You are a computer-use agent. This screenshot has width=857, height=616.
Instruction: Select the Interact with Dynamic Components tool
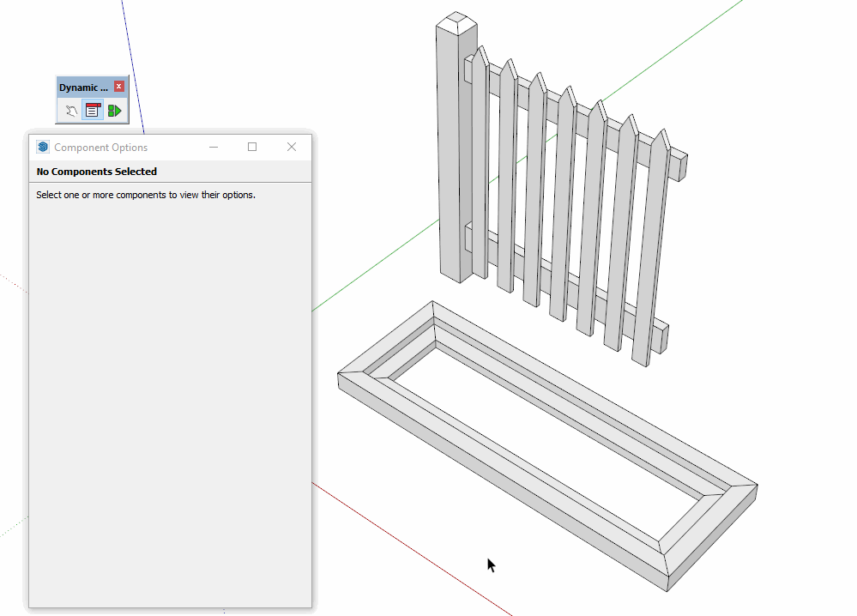click(72, 111)
